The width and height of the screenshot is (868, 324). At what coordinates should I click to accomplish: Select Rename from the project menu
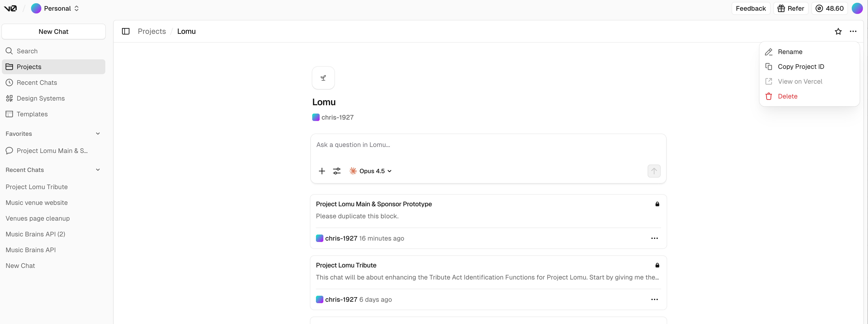click(790, 52)
